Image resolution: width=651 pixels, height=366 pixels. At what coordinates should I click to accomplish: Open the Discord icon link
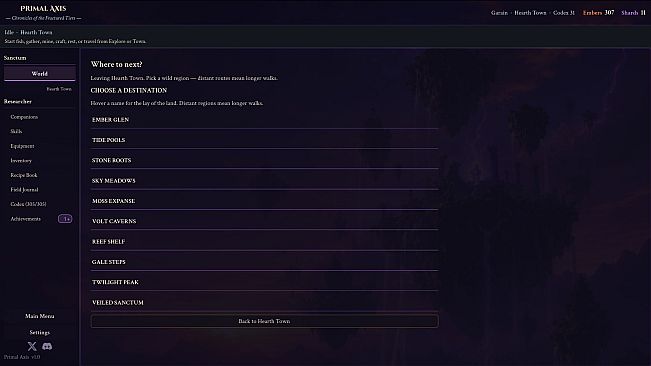[47, 346]
